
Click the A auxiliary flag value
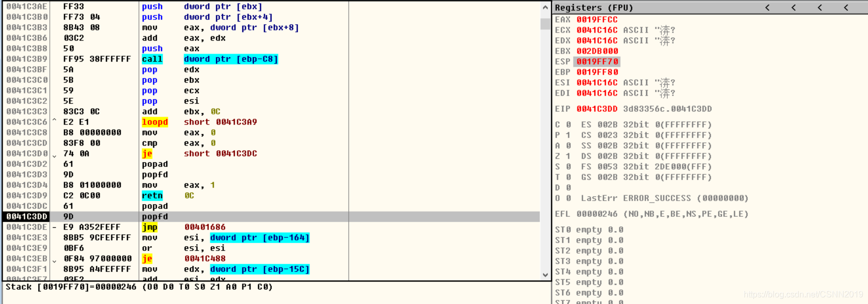(569, 145)
